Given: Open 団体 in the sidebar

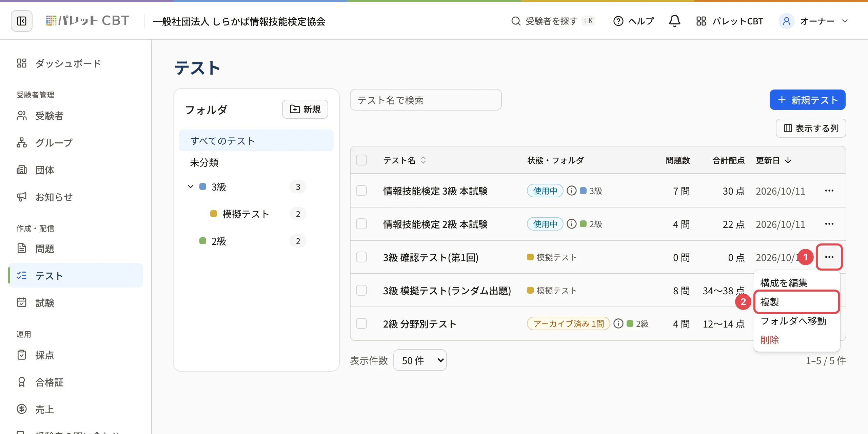Looking at the screenshot, I should click(x=76, y=170).
